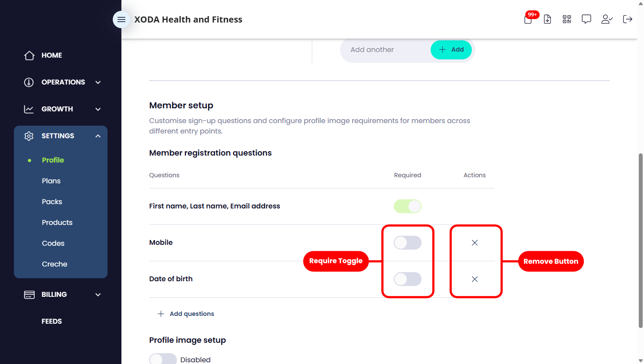Toggle Mobile as required
Viewport: 644px width, 364px height.
point(408,243)
